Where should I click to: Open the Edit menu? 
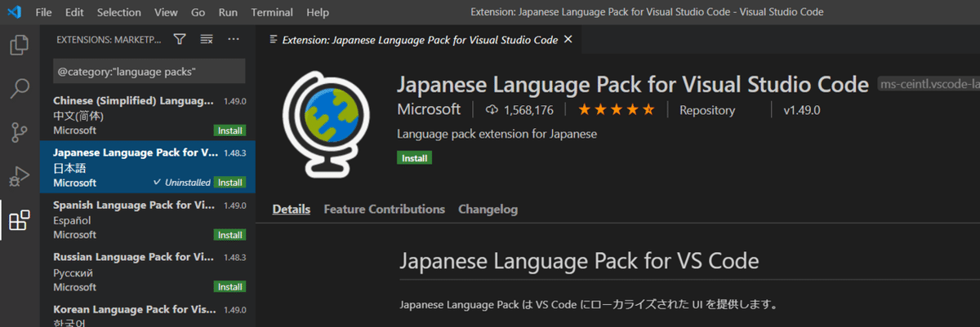[74, 12]
